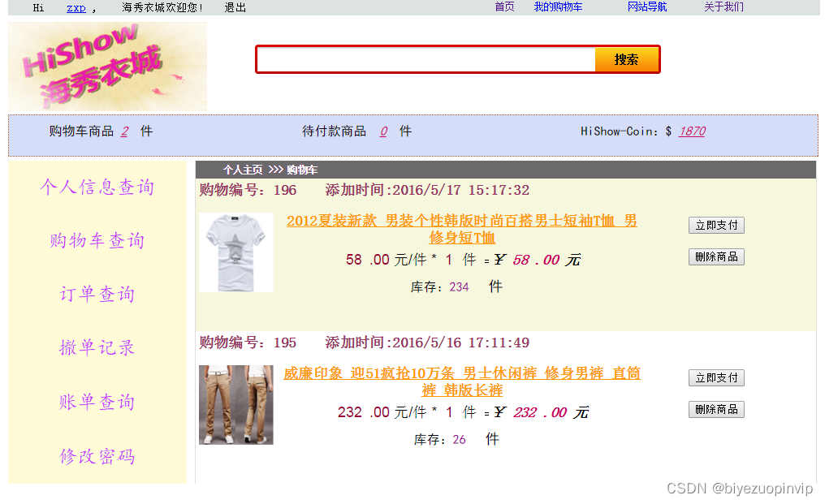Open 网站导航 site navigation
825x504 pixels.
[x=647, y=6]
